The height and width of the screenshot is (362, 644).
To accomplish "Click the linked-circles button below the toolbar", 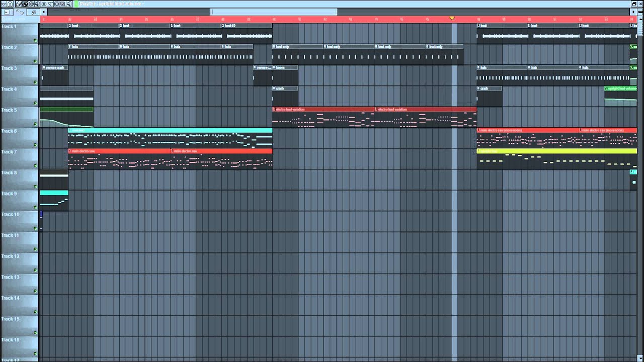I will 20,12.
